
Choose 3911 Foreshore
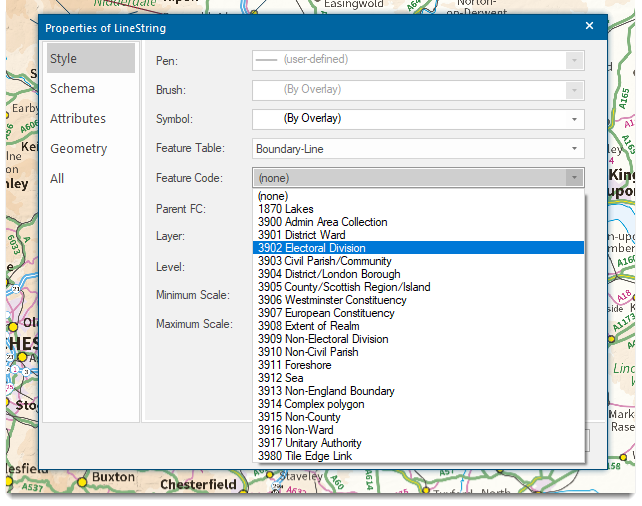[x=418, y=365]
